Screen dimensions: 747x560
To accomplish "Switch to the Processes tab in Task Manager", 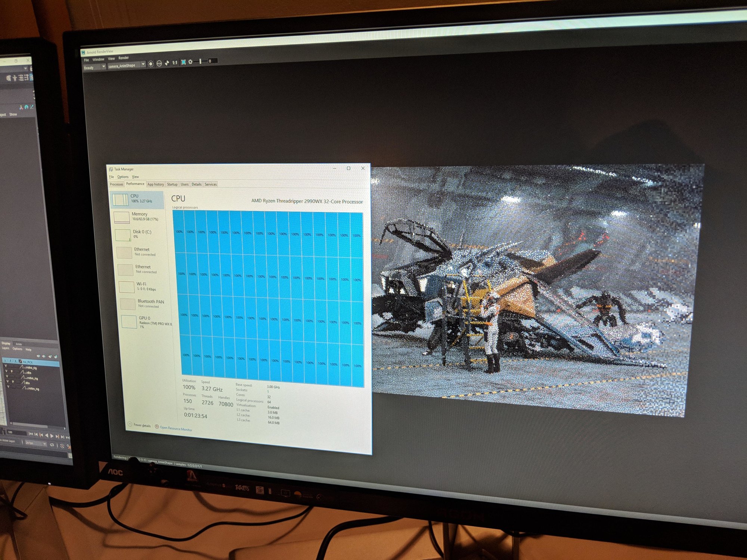I will point(117,184).
